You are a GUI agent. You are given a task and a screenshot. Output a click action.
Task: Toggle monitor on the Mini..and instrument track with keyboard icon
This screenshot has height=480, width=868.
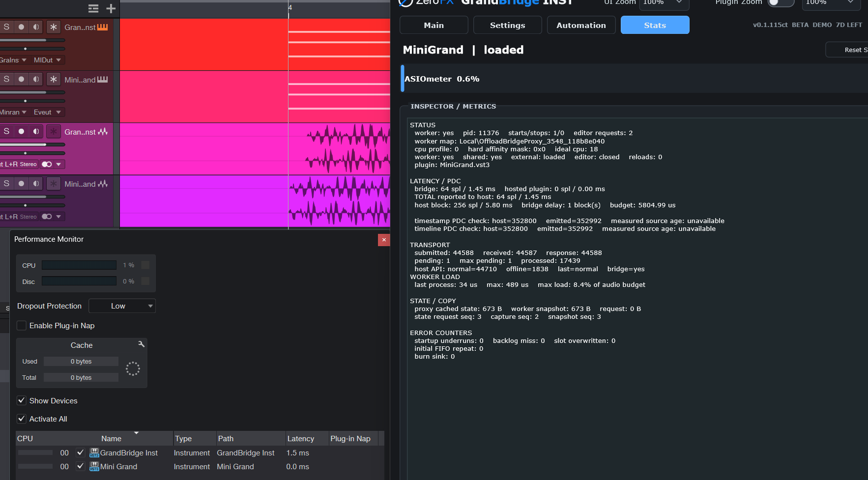(36, 79)
